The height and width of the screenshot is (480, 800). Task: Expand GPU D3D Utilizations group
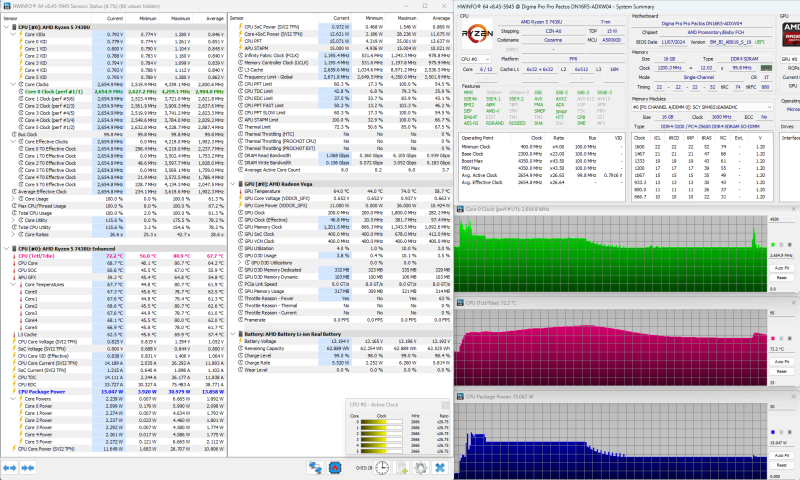(x=240, y=262)
